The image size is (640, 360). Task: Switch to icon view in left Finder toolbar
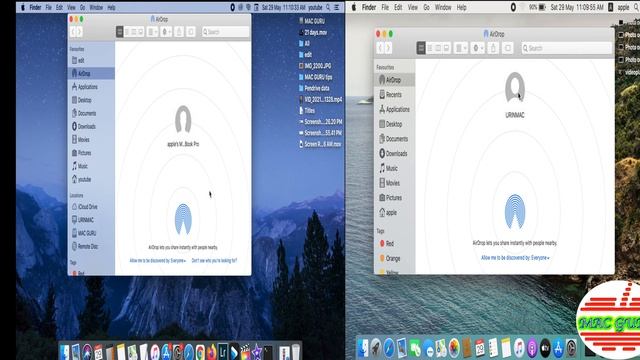click(x=120, y=32)
